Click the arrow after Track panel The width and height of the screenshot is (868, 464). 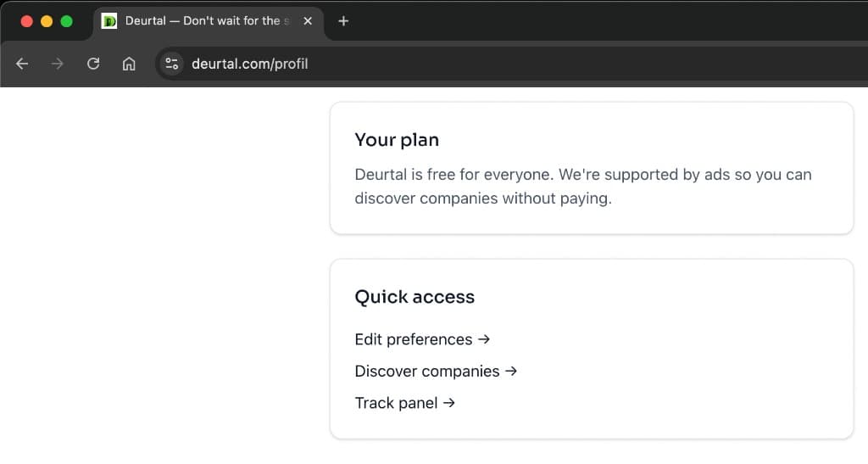click(449, 404)
